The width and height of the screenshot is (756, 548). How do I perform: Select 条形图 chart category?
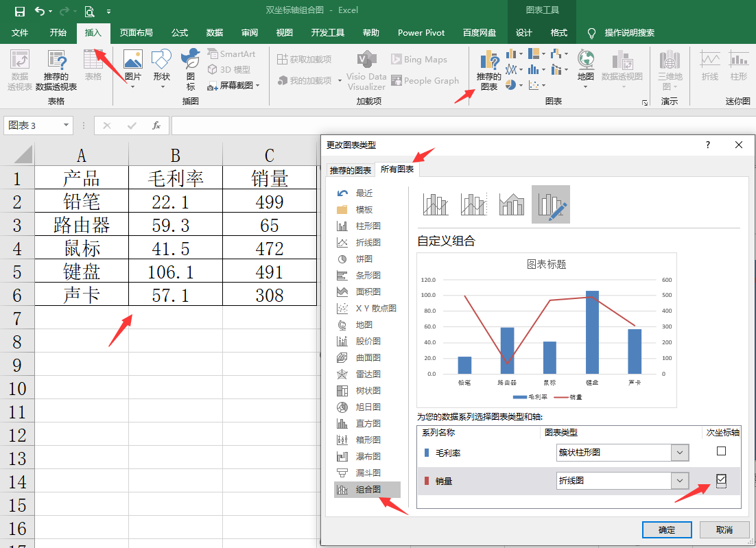coord(367,275)
